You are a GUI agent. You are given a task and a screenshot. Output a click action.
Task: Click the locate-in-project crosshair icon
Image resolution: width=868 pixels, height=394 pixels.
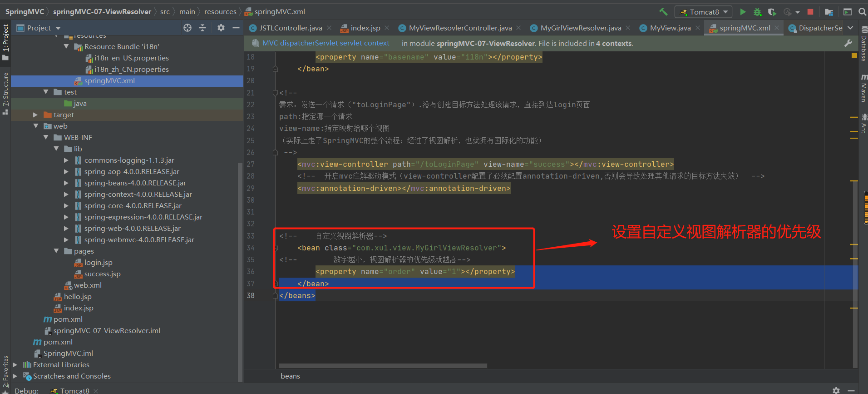[x=187, y=28]
